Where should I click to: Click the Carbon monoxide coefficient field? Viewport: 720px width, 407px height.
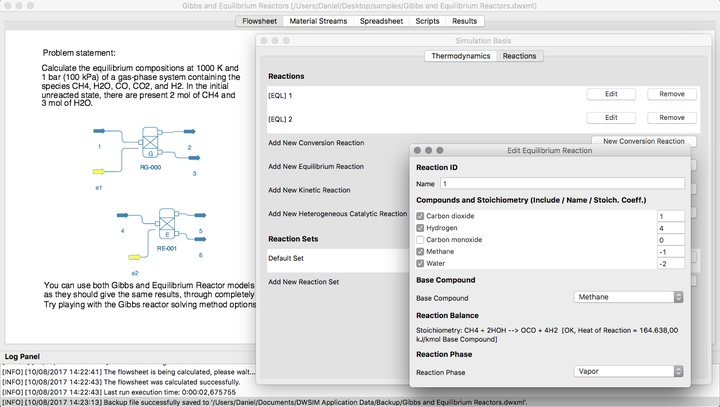[x=671, y=240]
